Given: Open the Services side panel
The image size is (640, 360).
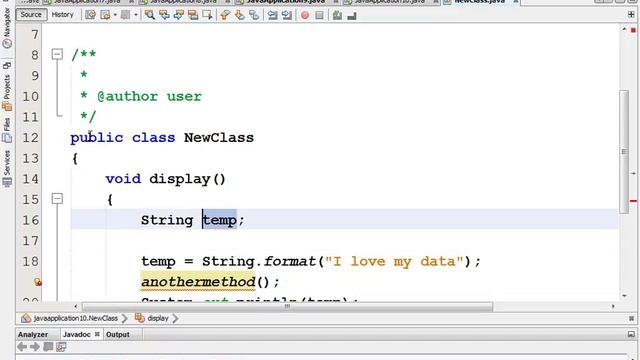Looking at the screenshot, I should click(7, 168).
